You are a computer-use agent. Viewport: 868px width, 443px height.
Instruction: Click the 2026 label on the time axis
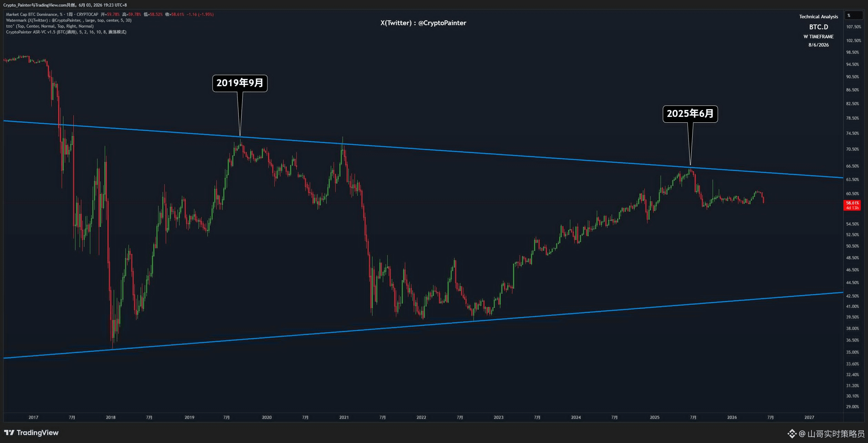click(732, 417)
